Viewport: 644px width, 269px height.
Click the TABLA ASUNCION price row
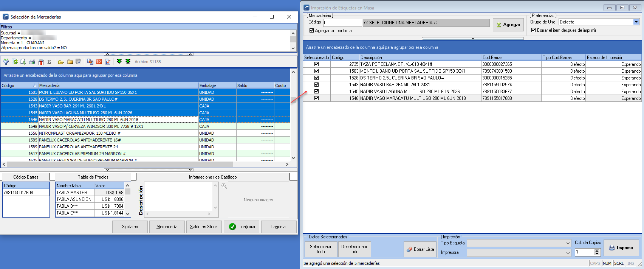pos(90,199)
